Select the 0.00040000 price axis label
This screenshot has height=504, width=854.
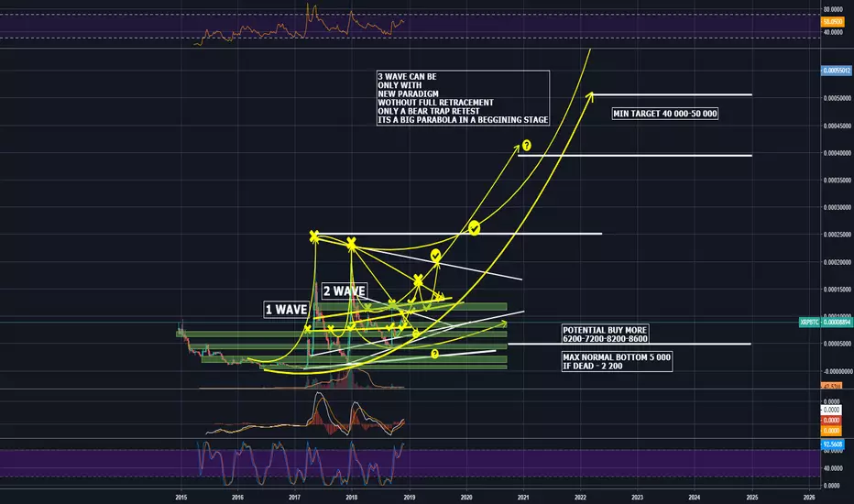(x=838, y=153)
